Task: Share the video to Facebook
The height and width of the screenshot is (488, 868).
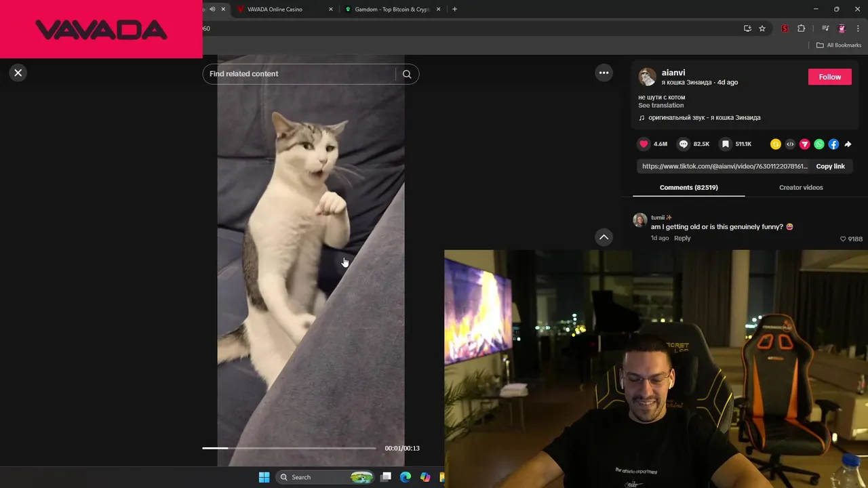Action: point(833,144)
